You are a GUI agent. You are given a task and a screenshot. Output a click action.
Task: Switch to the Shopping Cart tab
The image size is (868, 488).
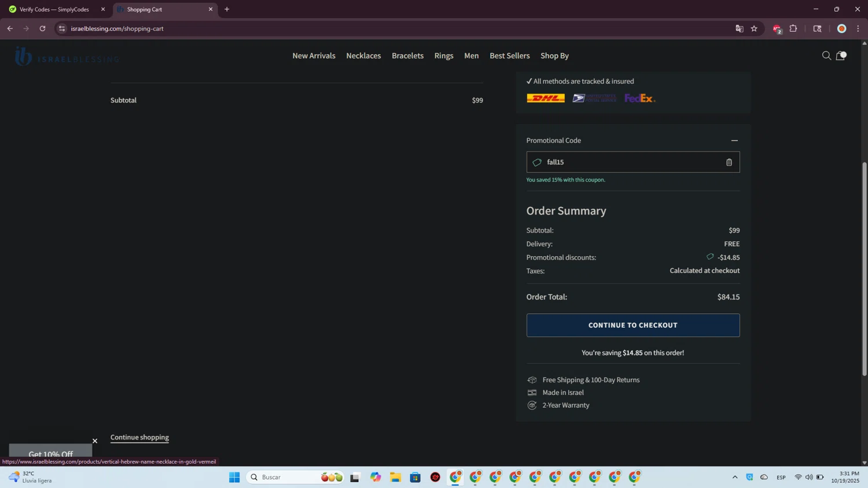point(164,9)
